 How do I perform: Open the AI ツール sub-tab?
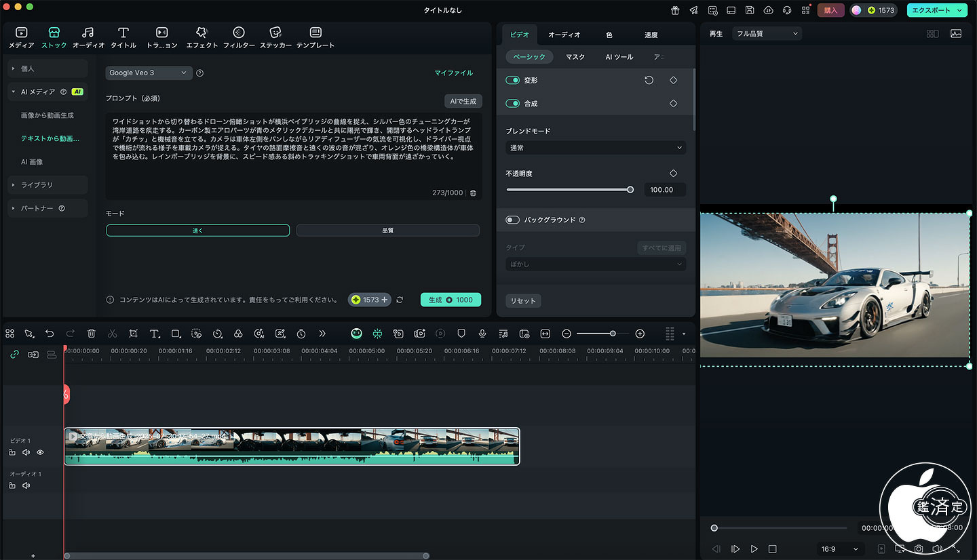pyautogui.click(x=619, y=57)
